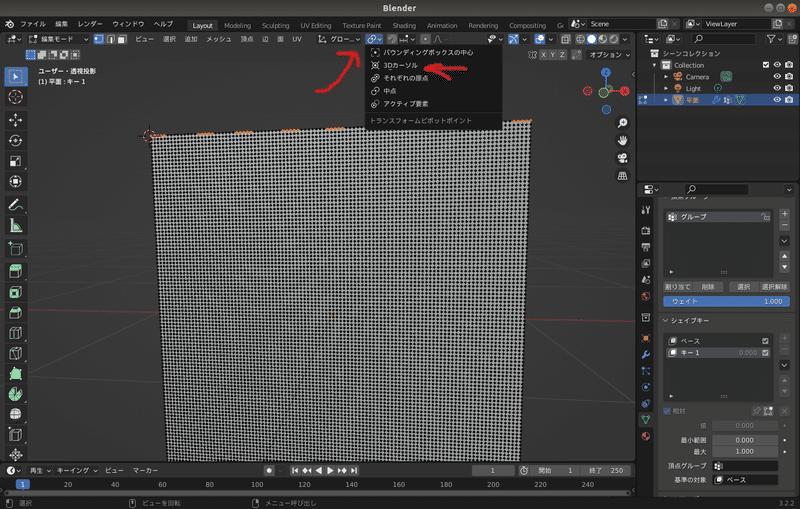Image resolution: width=800 pixels, height=509 pixels.
Task: Select the Rotate tool
Action: tap(15, 140)
